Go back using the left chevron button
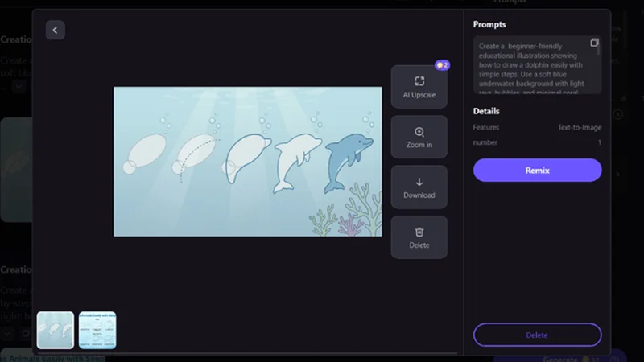 [x=55, y=30]
